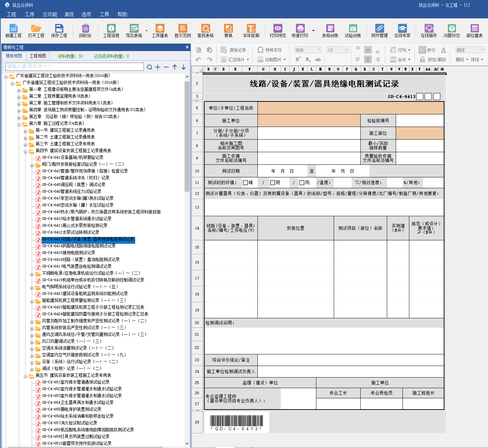Open 绘制图片 draw picture button

(271, 59)
